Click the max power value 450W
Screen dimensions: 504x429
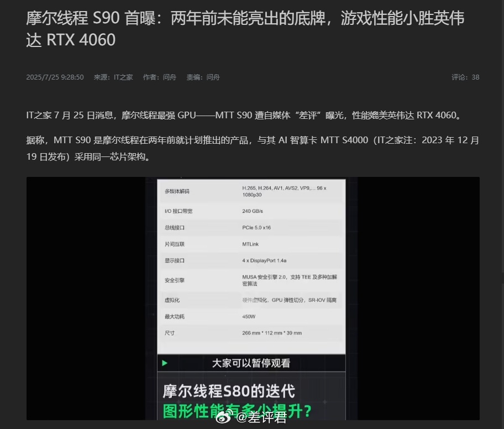(249, 316)
